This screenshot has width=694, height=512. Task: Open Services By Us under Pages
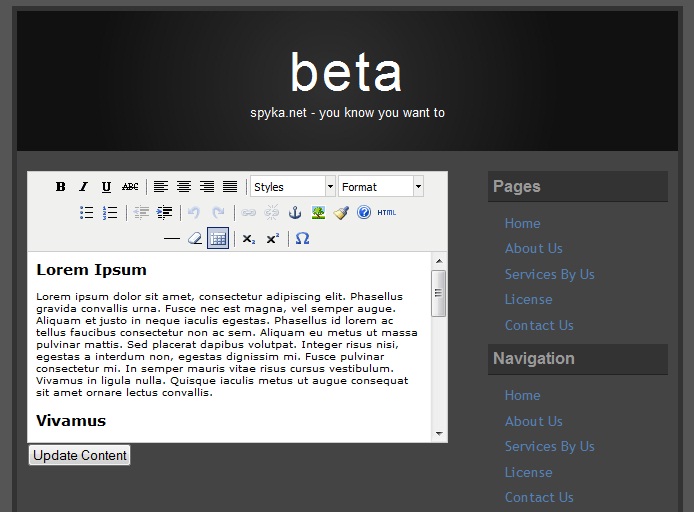click(549, 274)
